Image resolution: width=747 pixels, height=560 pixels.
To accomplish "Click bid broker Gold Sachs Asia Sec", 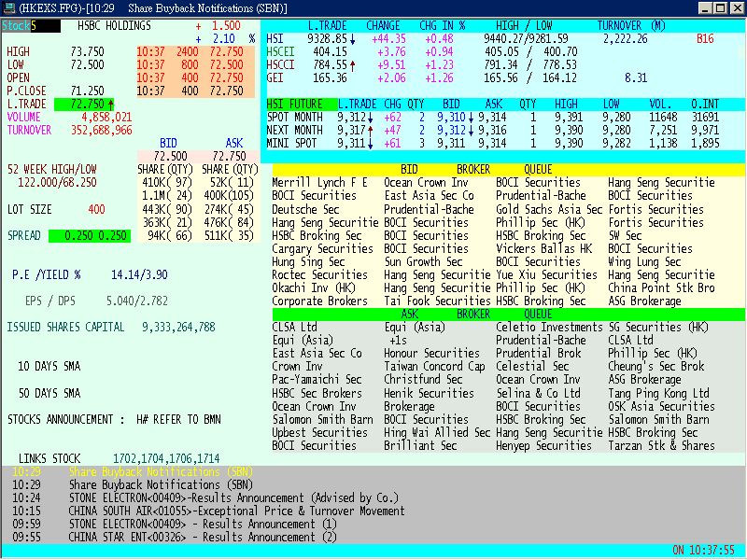I will tap(549, 209).
